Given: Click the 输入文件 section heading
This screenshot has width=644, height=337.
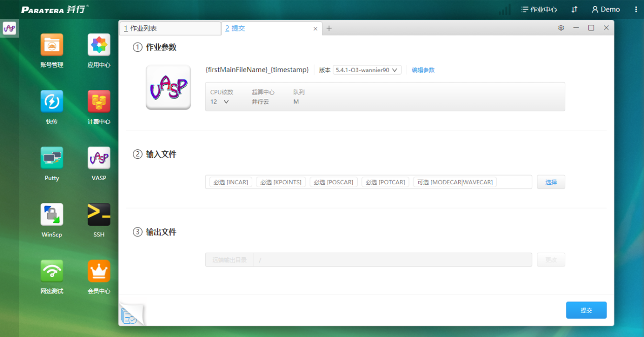Looking at the screenshot, I should point(161,154).
